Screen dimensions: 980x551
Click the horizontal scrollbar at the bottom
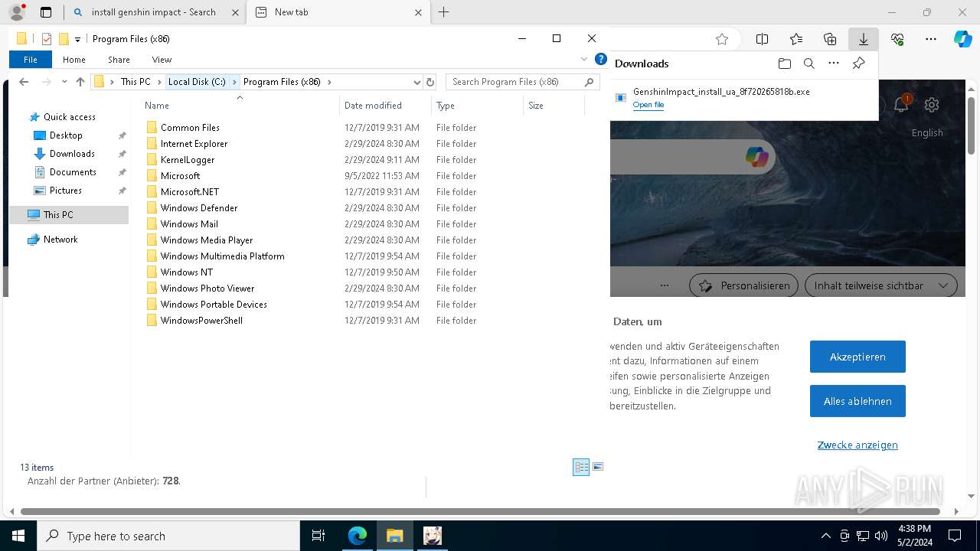click(x=481, y=511)
